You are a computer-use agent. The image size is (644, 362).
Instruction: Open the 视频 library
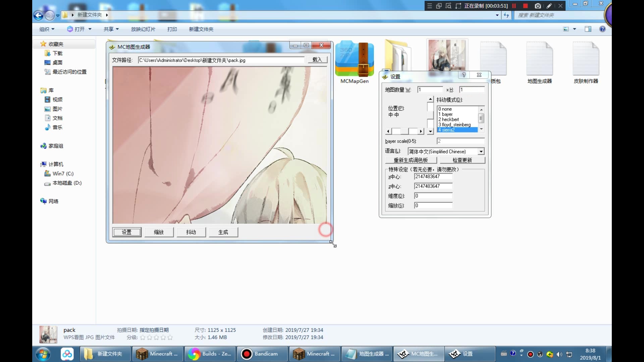pyautogui.click(x=57, y=100)
